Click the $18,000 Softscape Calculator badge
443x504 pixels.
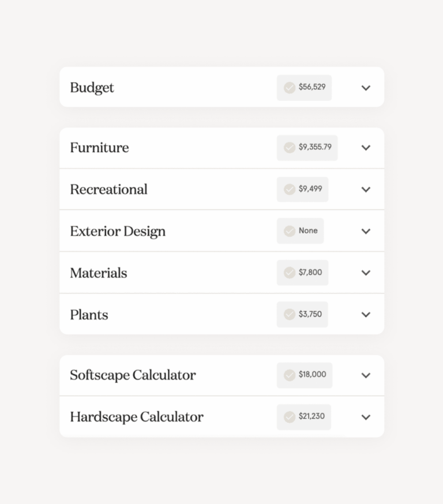tap(305, 375)
